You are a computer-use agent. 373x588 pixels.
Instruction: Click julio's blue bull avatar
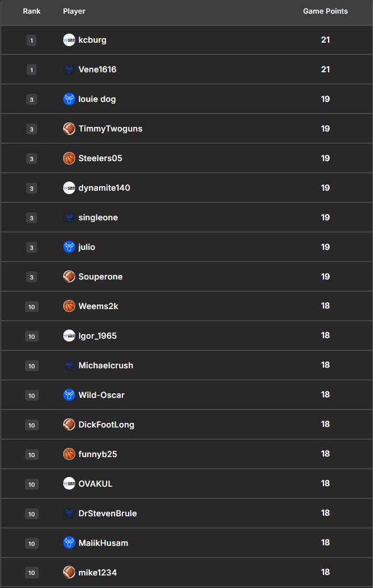(x=69, y=247)
